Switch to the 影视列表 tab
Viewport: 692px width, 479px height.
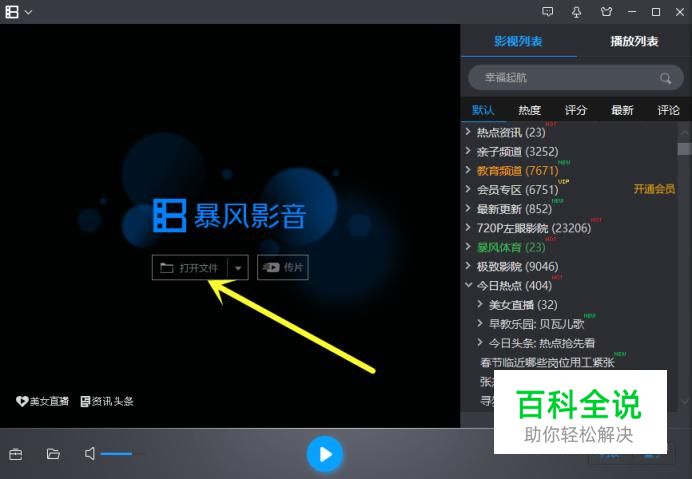518,41
